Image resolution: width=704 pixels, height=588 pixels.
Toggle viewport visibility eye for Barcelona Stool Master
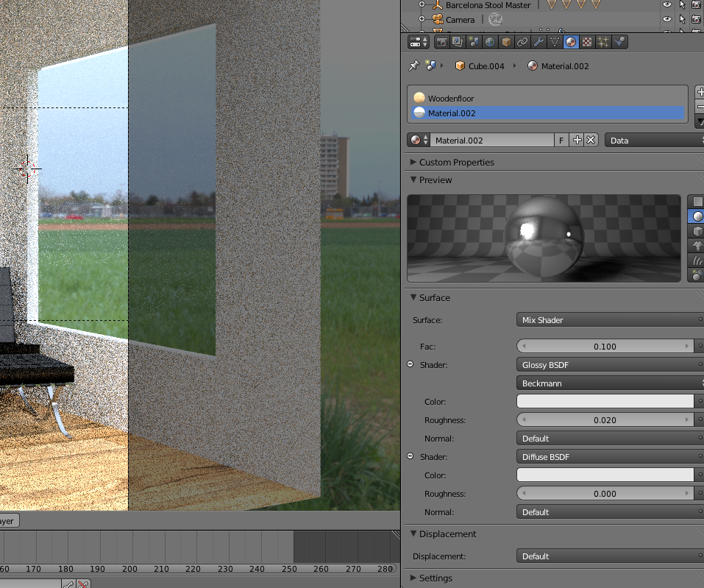(667, 5)
